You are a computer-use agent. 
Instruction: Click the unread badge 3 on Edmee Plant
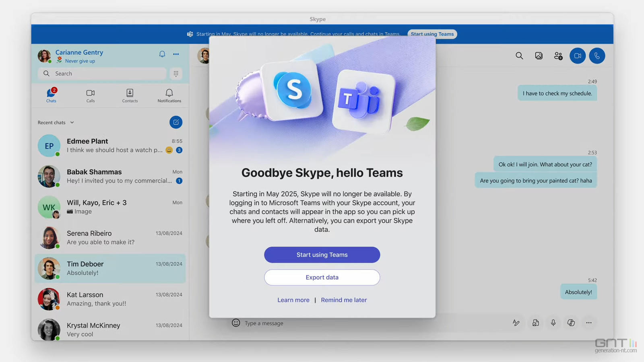point(179,150)
